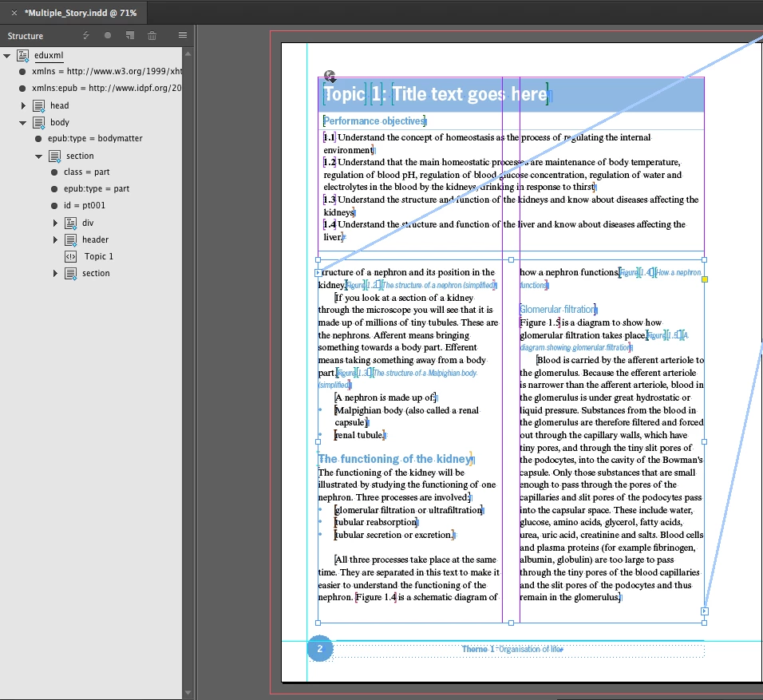Click the div element icon
This screenshot has width=763, height=700.
click(70, 223)
